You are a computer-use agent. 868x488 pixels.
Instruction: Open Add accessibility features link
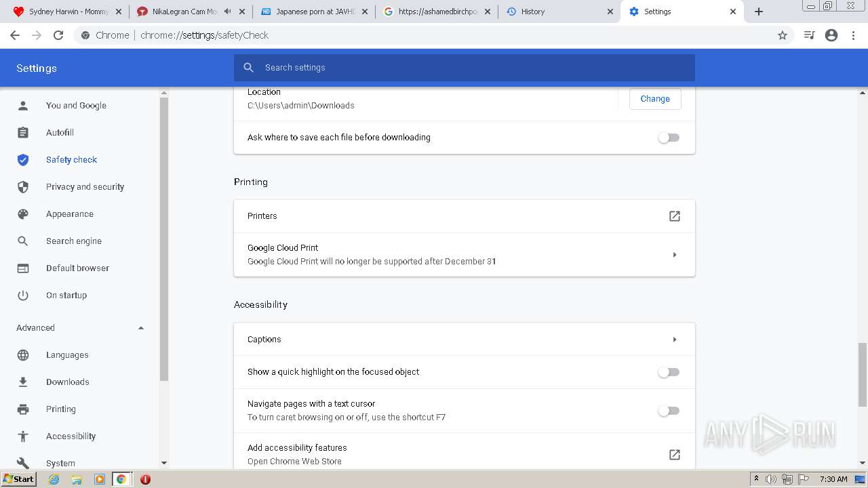[x=674, y=455]
